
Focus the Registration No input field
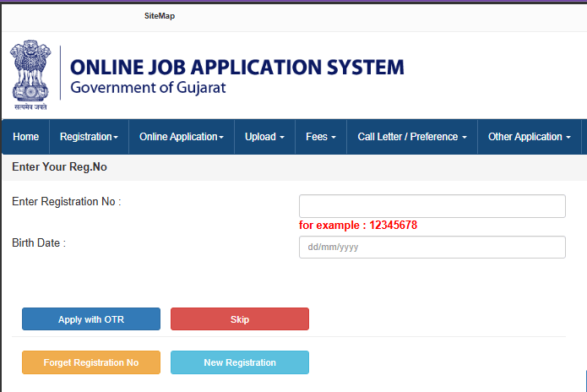click(x=432, y=206)
